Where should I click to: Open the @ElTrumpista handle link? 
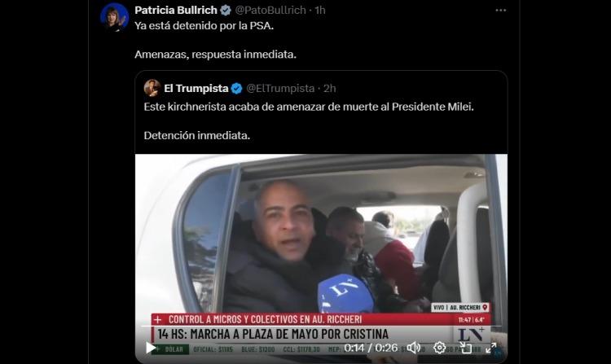(280, 89)
